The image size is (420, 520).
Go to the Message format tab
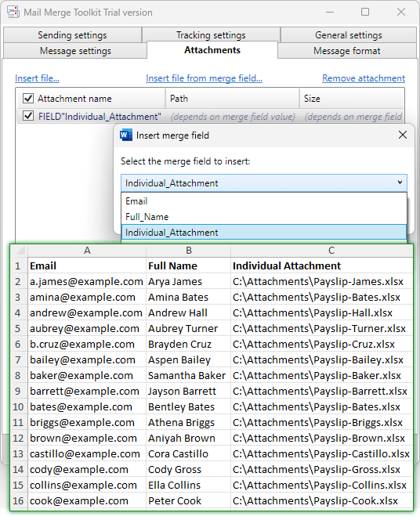tap(347, 51)
